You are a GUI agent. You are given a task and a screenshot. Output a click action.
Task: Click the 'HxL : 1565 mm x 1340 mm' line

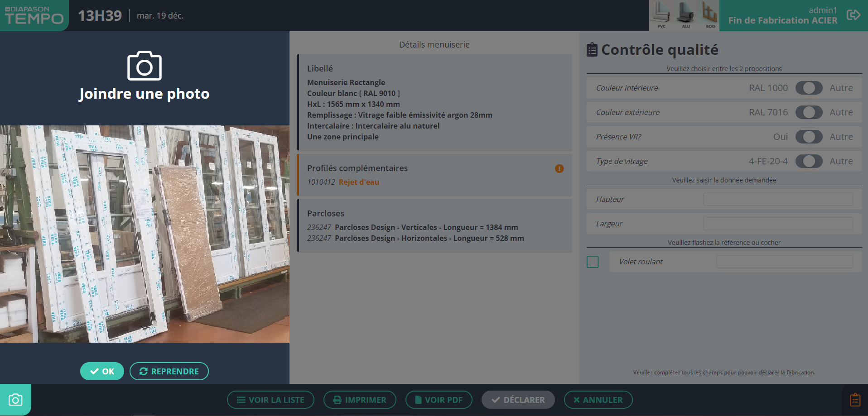[x=353, y=104]
